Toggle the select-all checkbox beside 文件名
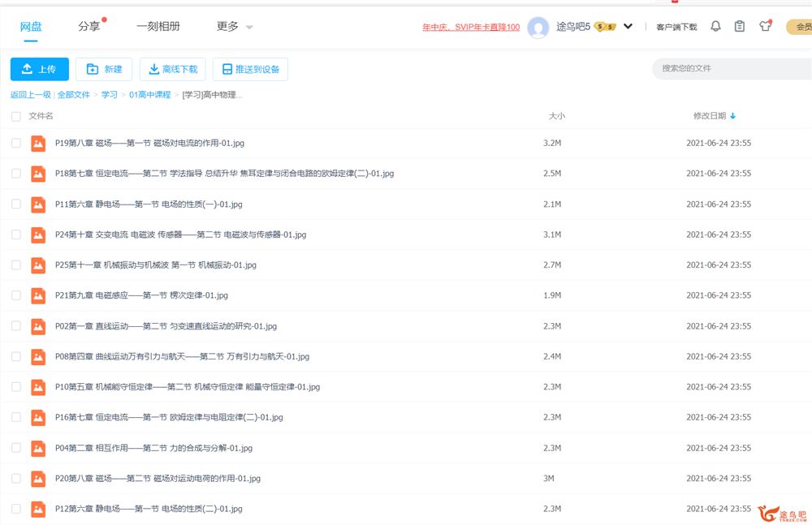The height and width of the screenshot is (525, 812). click(x=16, y=116)
